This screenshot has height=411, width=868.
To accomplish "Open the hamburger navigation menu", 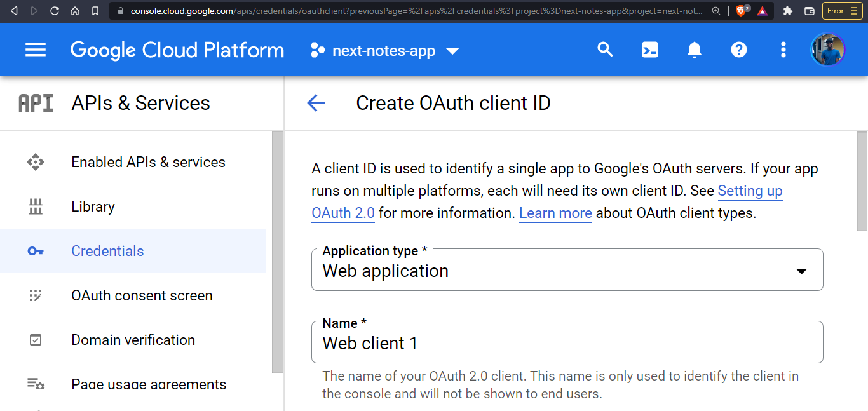I will 36,50.
